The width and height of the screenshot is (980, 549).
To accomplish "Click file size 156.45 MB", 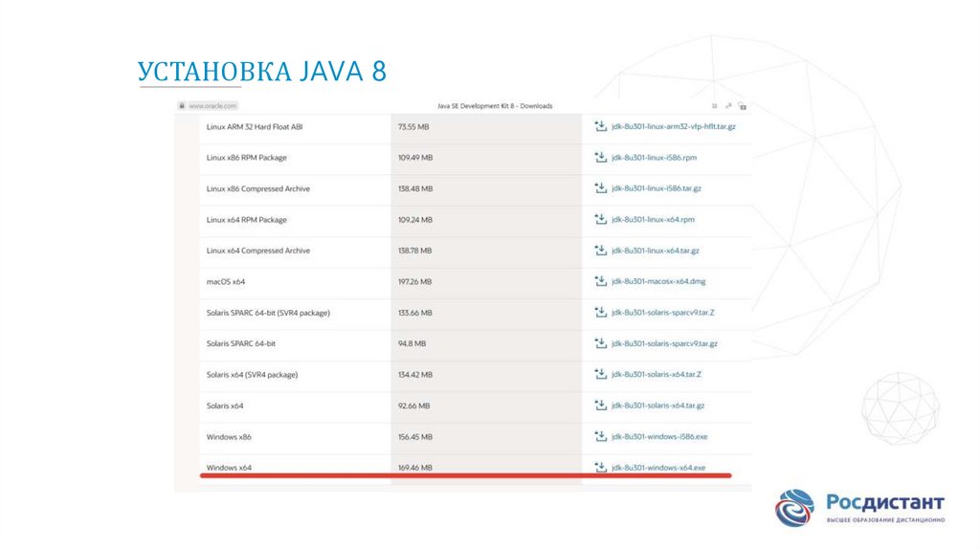I will point(415,437).
